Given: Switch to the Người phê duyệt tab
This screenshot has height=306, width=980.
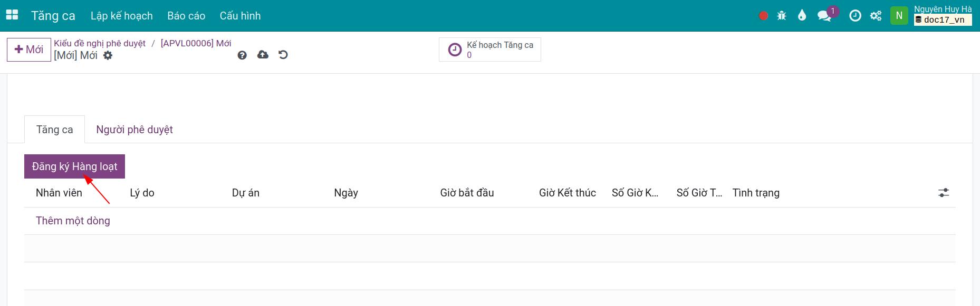Looking at the screenshot, I should pyautogui.click(x=134, y=130).
